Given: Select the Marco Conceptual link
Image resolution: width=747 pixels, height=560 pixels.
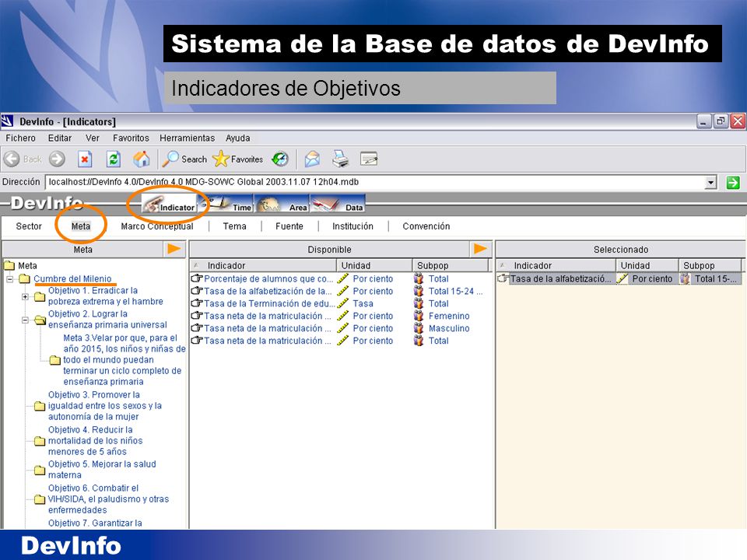Looking at the screenshot, I should point(156,226).
